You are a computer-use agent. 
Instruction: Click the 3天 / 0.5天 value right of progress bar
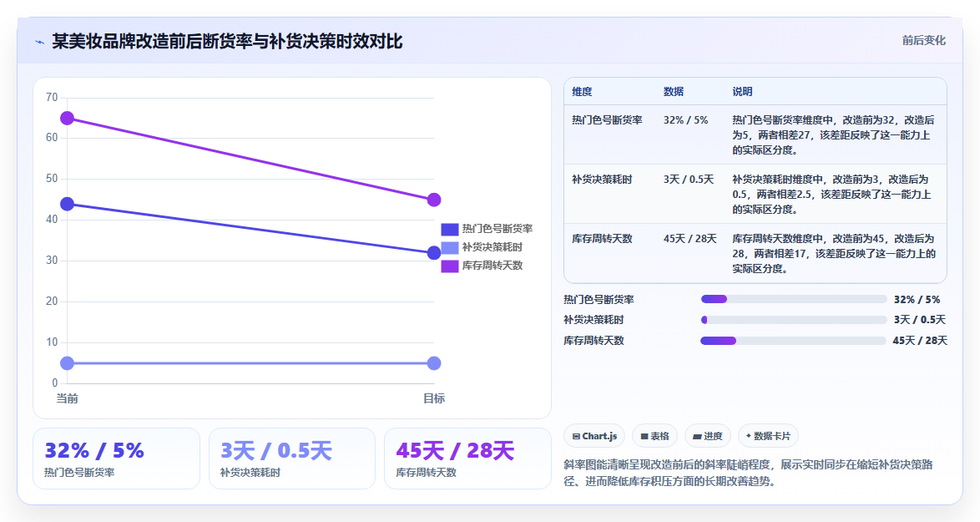tap(919, 320)
